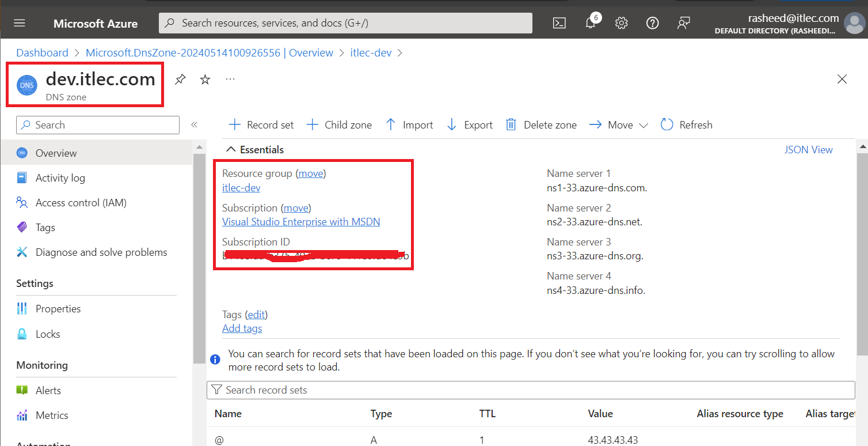Add dev.itlec.com to favorites with star
This screenshot has width=868, height=446.
pyautogui.click(x=205, y=80)
